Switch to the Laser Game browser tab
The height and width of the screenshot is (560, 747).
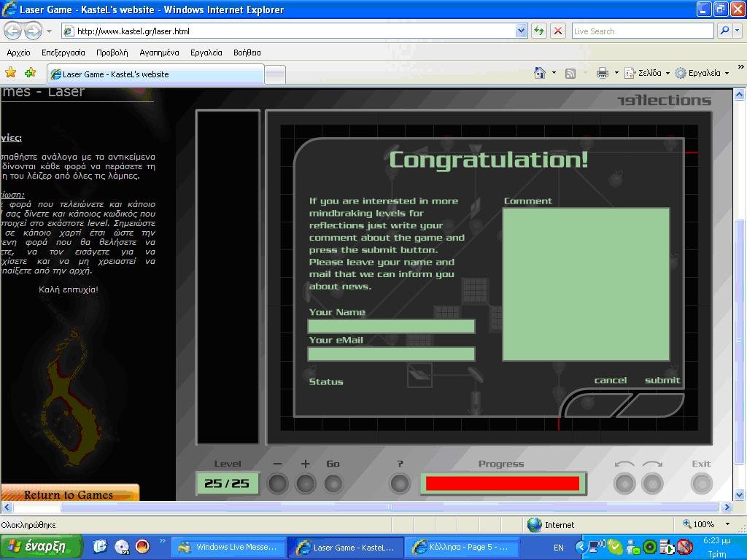[155, 74]
